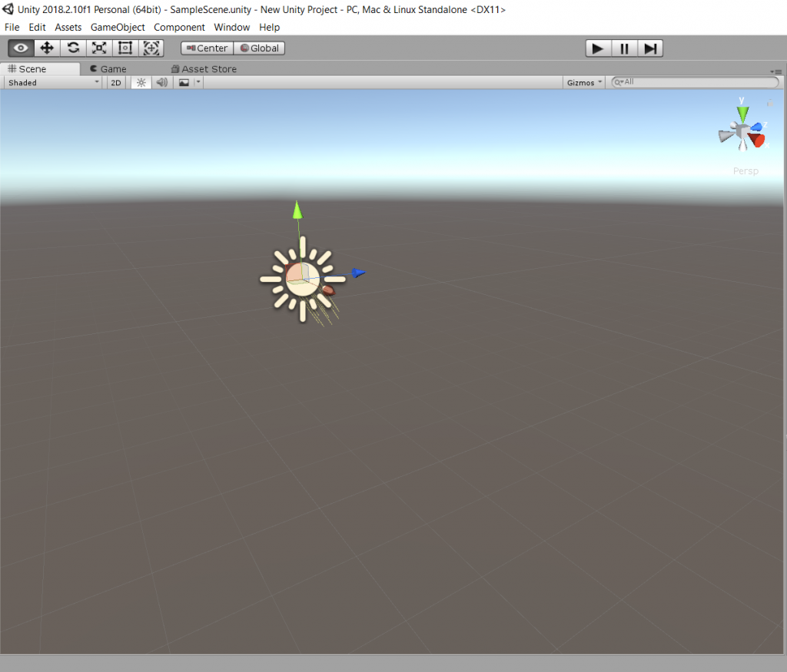Toggle the Persp projection label
This screenshot has width=787, height=672.
(745, 171)
